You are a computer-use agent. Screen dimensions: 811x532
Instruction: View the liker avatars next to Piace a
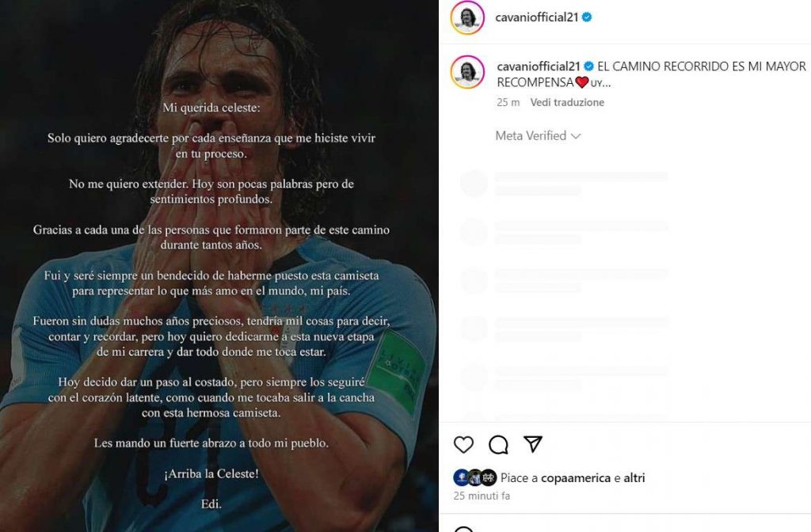click(475, 477)
